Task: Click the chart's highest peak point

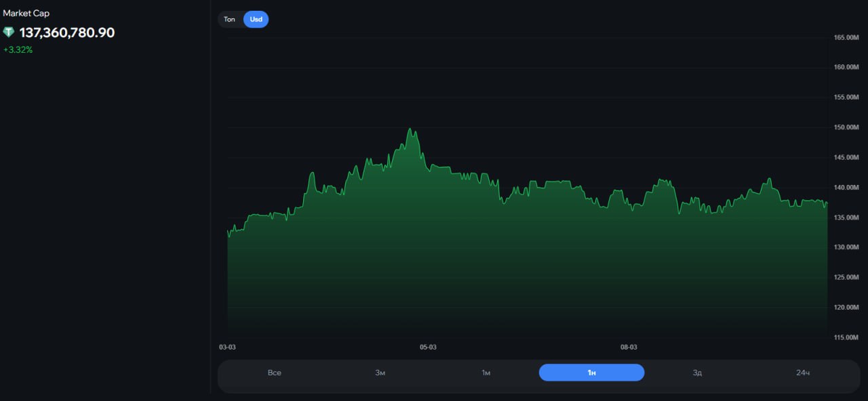Action: 410,129
